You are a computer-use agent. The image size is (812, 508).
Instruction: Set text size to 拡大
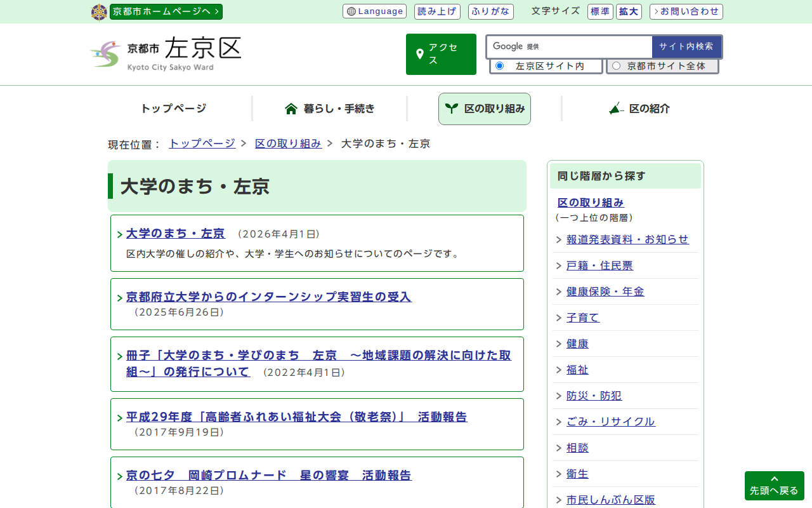[x=629, y=11]
